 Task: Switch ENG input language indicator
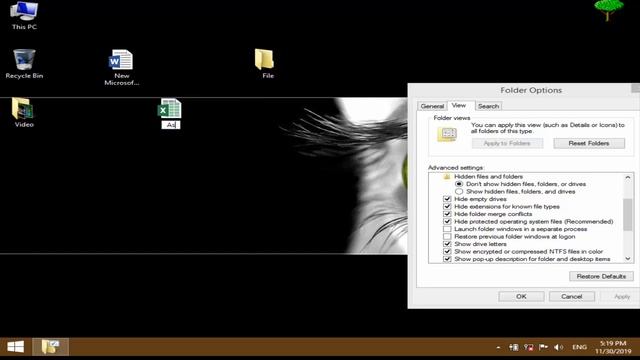[x=580, y=347]
